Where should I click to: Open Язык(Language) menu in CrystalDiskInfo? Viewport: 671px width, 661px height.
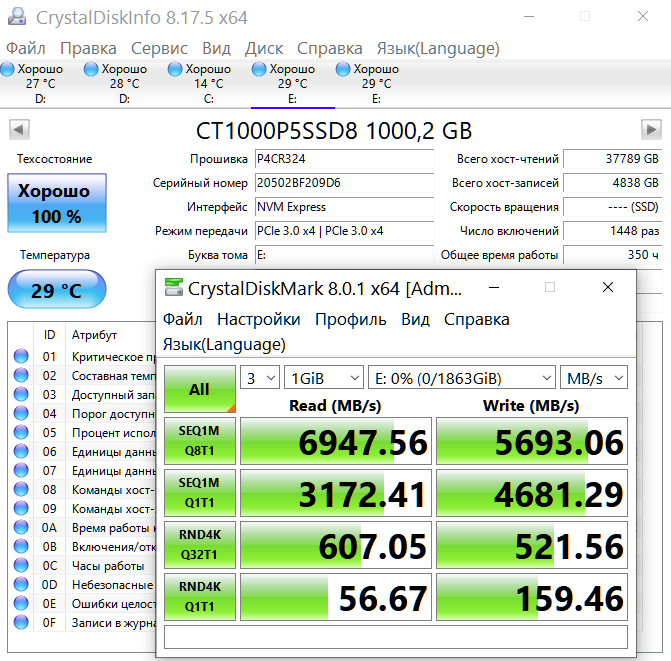[x=438, y=48]
